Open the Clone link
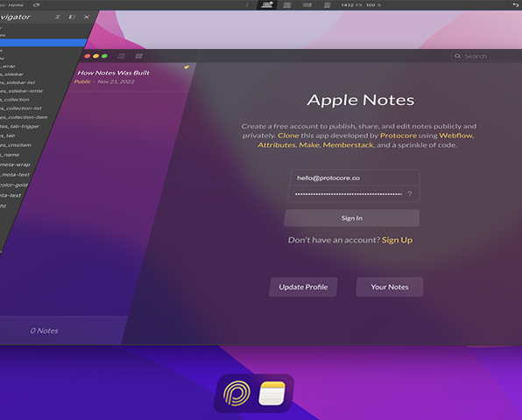The width and height of the screenshot is (522, 420). click(288, 136)
